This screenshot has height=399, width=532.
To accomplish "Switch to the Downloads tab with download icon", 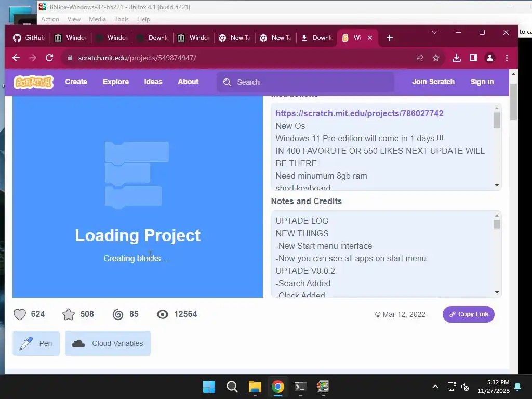I will [317, 38].
